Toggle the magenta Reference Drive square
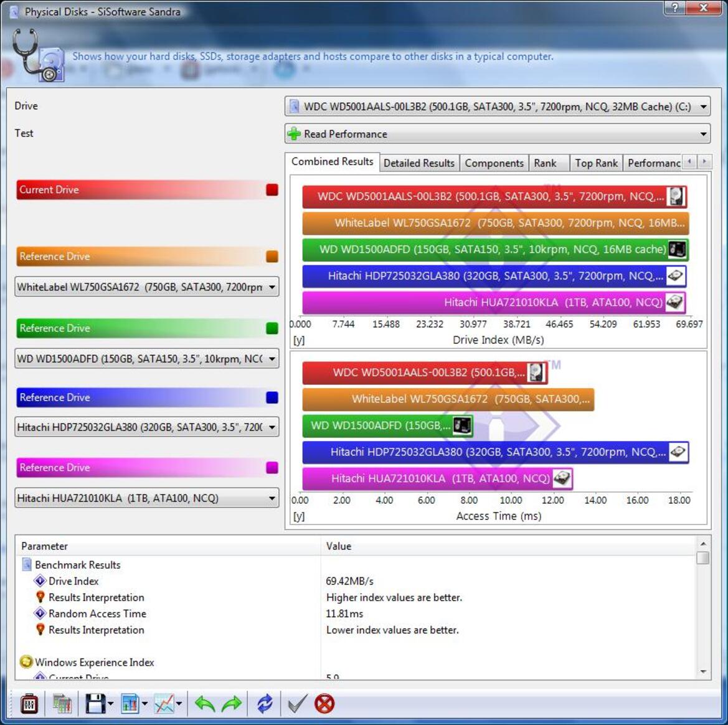The width and height of the screenshot is (728, 725). coord(272,468)
